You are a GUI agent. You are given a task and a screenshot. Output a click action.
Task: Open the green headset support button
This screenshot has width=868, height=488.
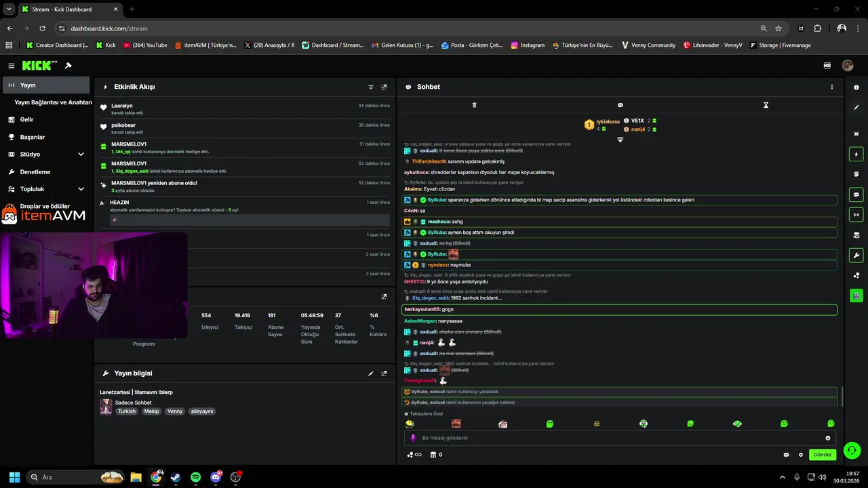click(x=852, y=450)
